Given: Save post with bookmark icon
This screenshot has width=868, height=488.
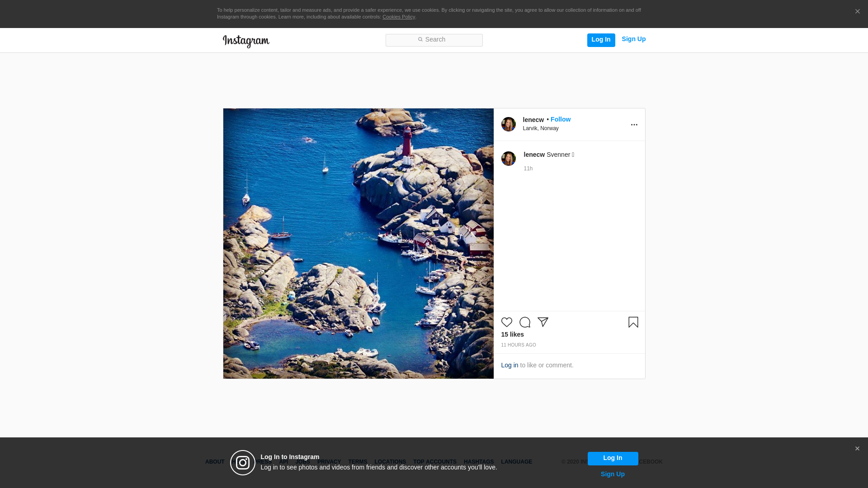Looking at the screenshot, I should click(x=633, y=322).
